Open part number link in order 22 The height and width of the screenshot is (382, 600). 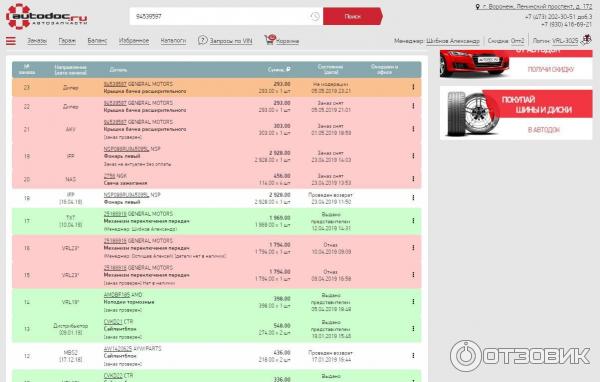(115, 103)
